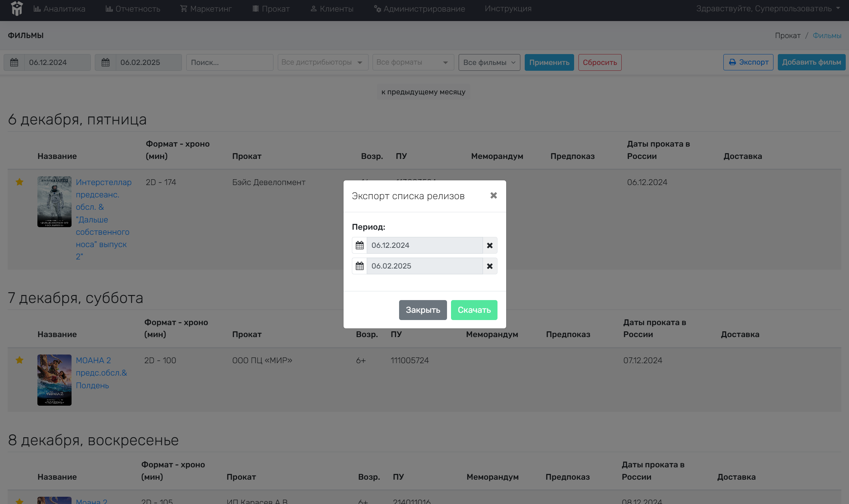Open the Все дистрибьюторы dropdown
This screenshot has height=504, width=849.
[323, 62]
